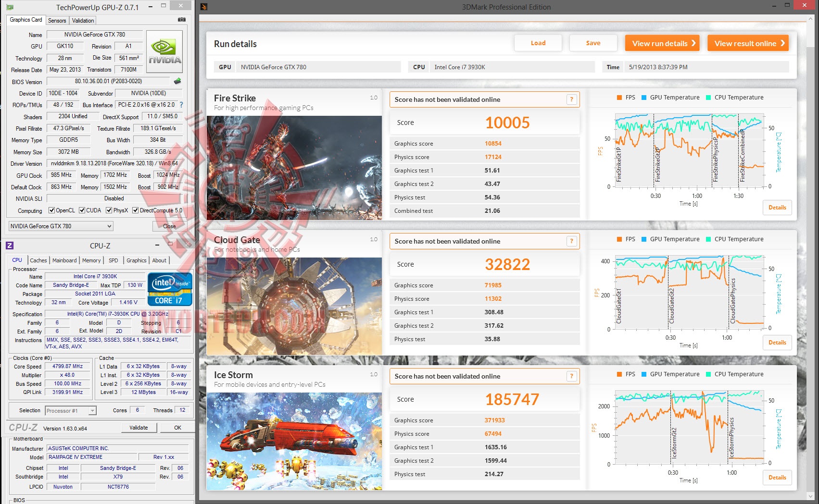819x504 pixels.
Task: Open the Processor #1 selection dropdown
Action: tap(71, 411)
